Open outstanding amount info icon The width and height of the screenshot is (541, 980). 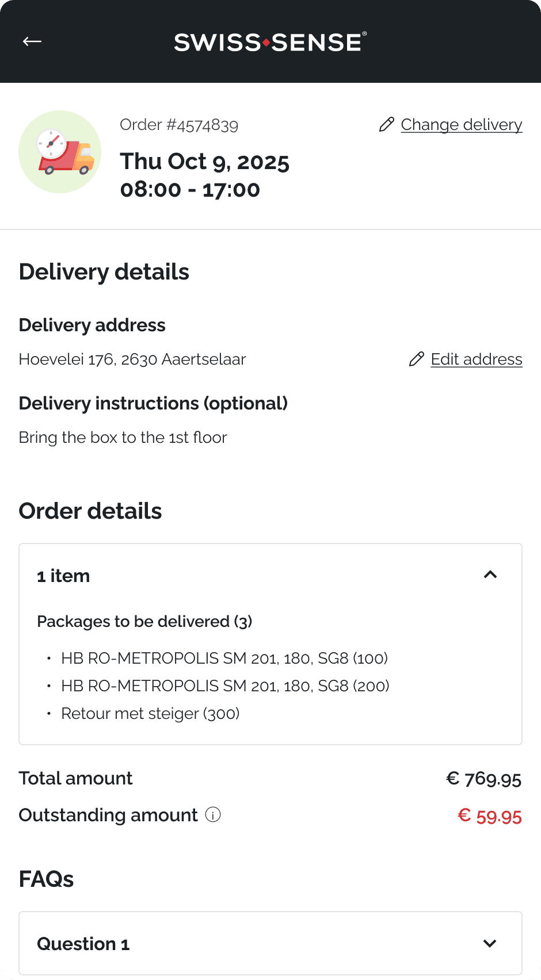tap(213, 815)
